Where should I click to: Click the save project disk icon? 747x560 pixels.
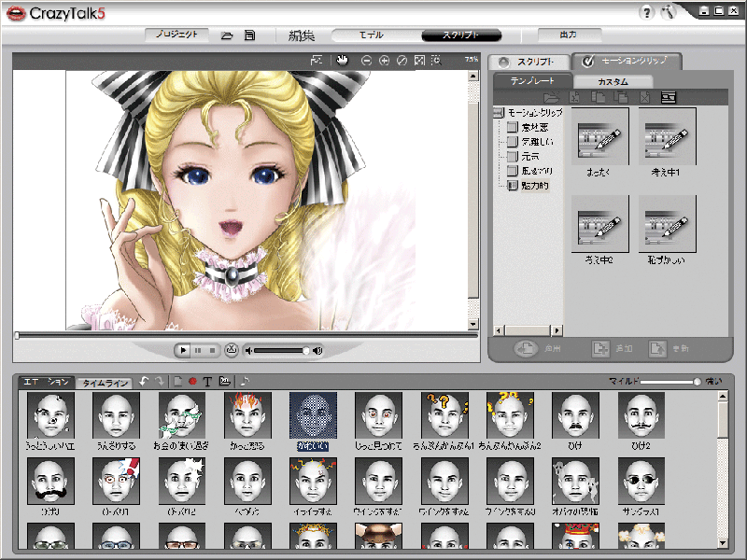tap(249, 35)
